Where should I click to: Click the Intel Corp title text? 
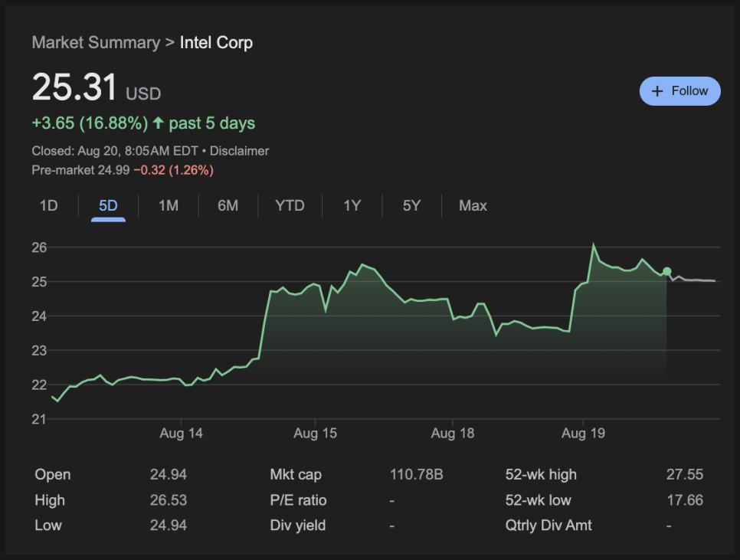click(216, 42)
